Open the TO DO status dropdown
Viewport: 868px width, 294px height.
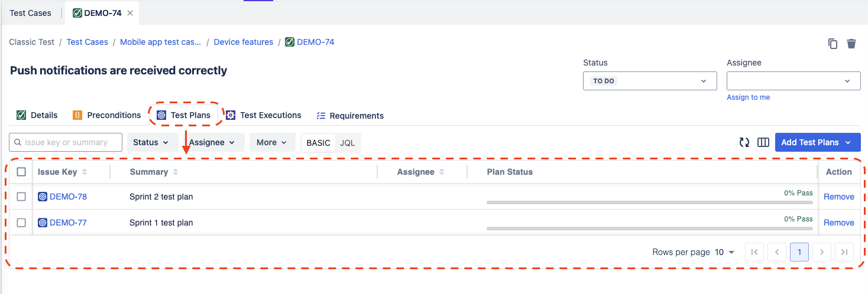650,81
